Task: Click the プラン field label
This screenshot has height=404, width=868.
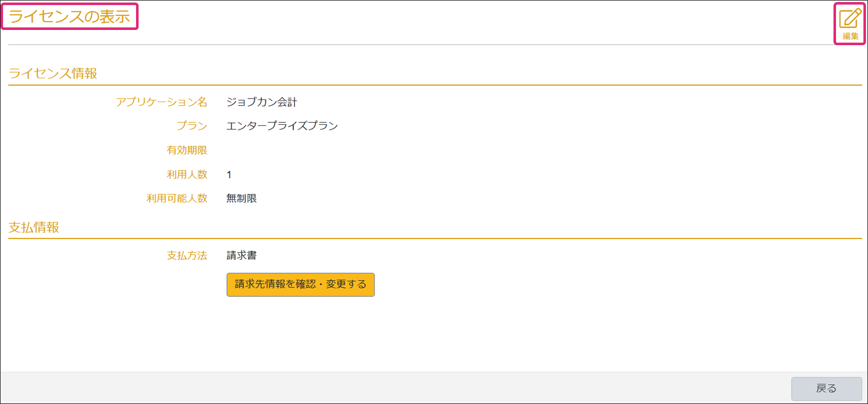Action: [x=192, y=126]
